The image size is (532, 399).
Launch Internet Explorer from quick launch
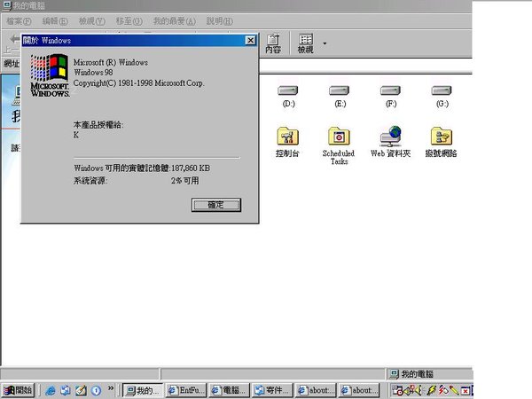tap(51, 391)
